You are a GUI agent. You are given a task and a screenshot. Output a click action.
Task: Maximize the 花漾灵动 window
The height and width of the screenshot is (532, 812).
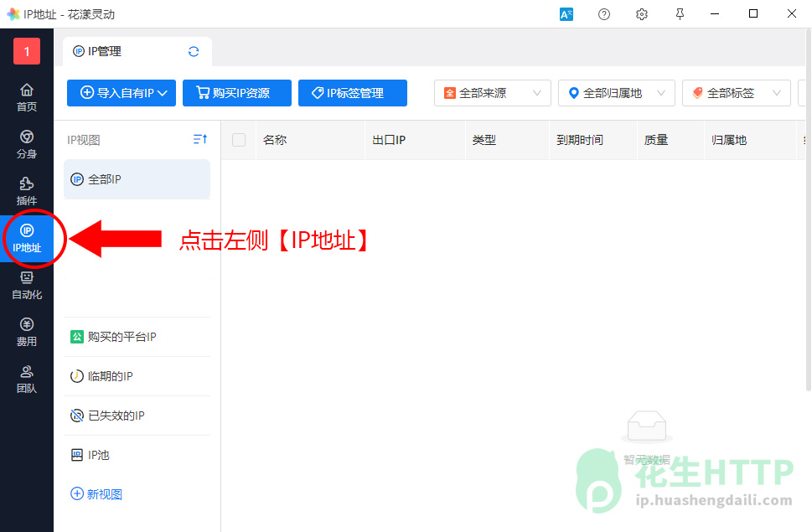point(753,14)
